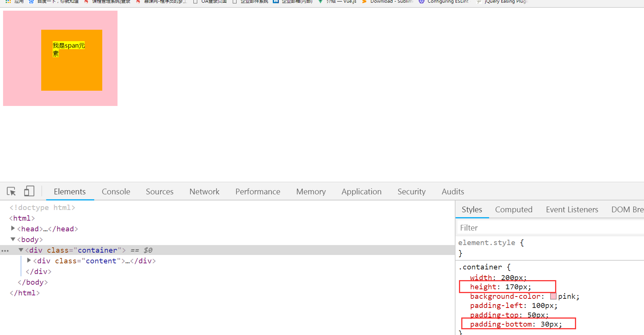Image resolution: width=644 pixels, height=335 pixels.
Task: Select the Network tab
Action: click(x=204, y=191)
